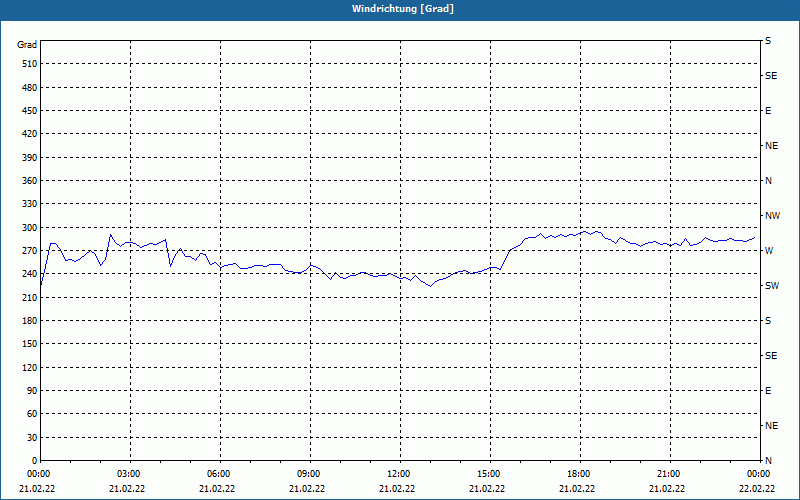Screen dimensions: 800x500
Task: Pick the 390 left-axis label
Action: [x=29, y=158]
